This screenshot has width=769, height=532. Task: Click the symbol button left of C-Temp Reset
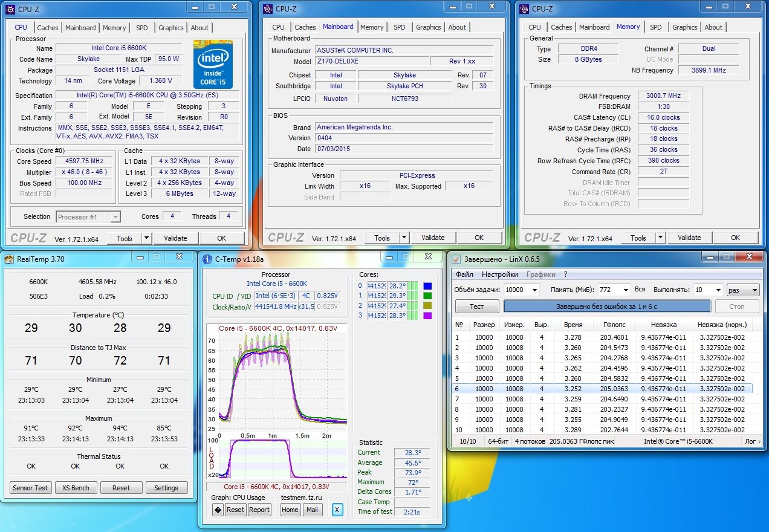point(218,510)
